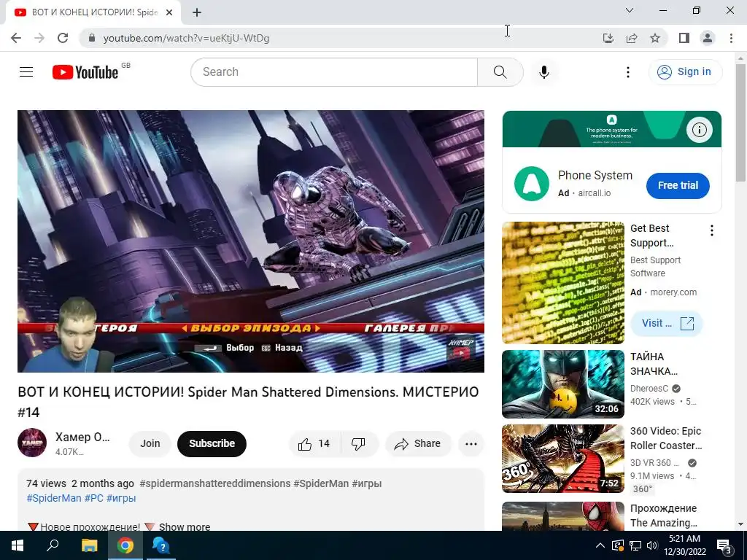The width and height of the screenshot is (747, 560).
Task: Bookmark this tab with the star
Action: [655, 38]
